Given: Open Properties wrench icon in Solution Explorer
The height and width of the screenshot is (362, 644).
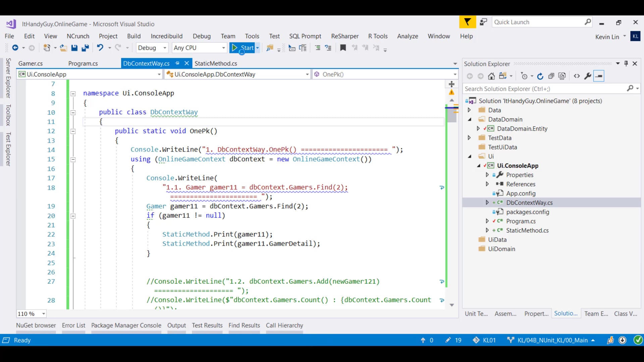Looking at the screenshot, I should 588,76.
